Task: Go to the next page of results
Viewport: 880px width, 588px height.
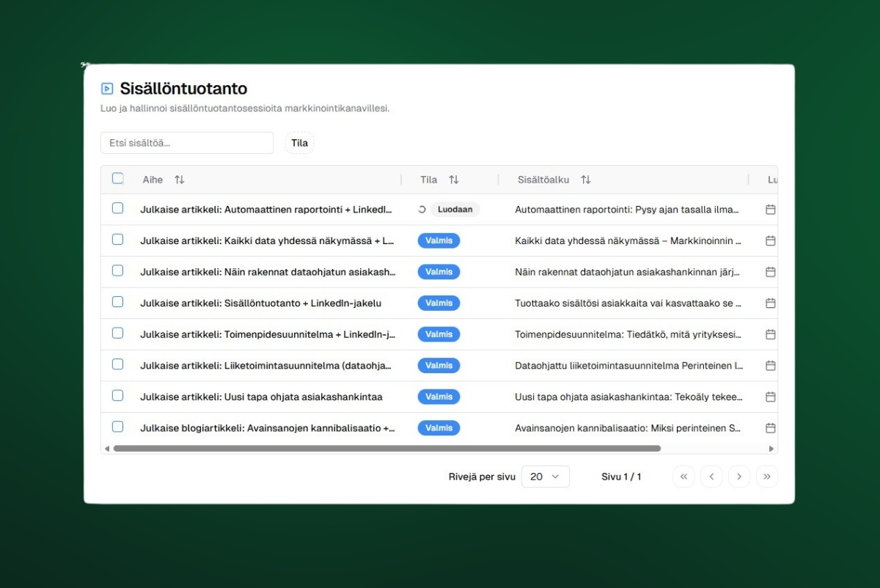Action: pos(739,476)
